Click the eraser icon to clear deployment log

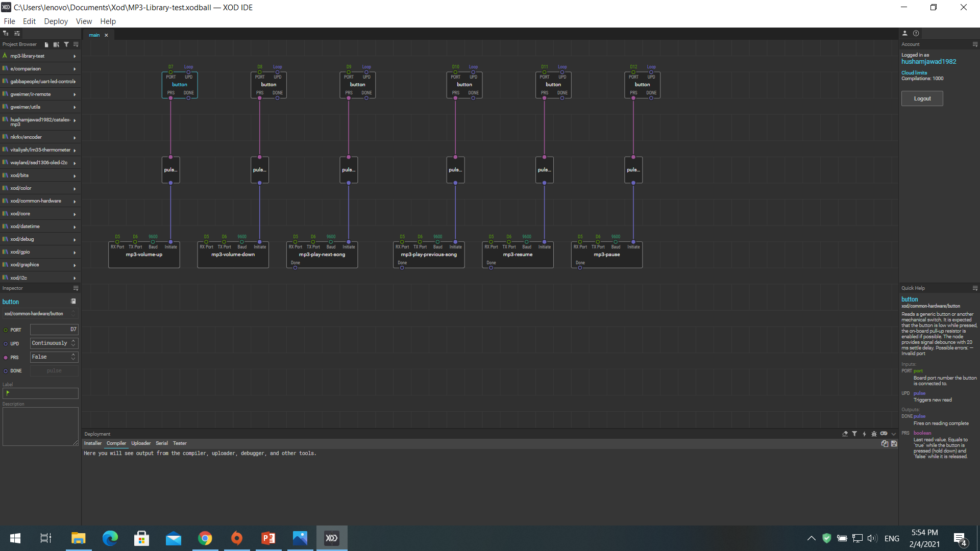coord(845,434)
